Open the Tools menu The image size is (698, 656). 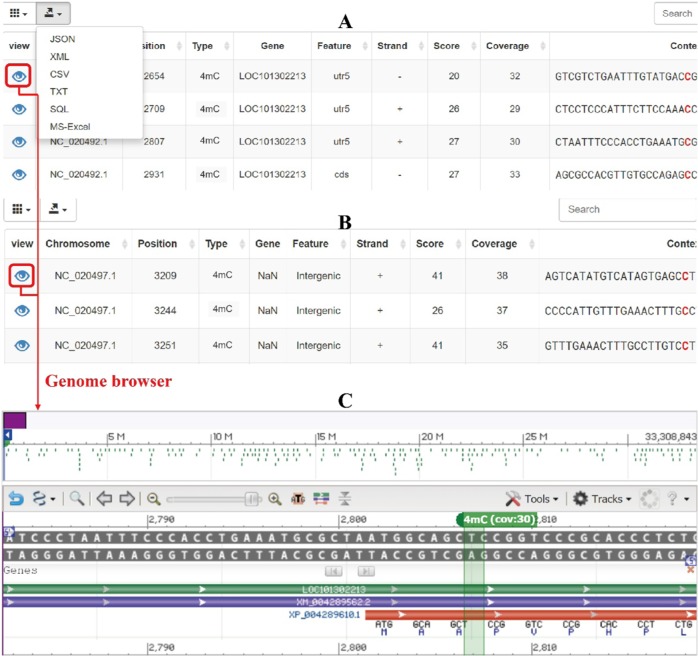tap(532, 499)
